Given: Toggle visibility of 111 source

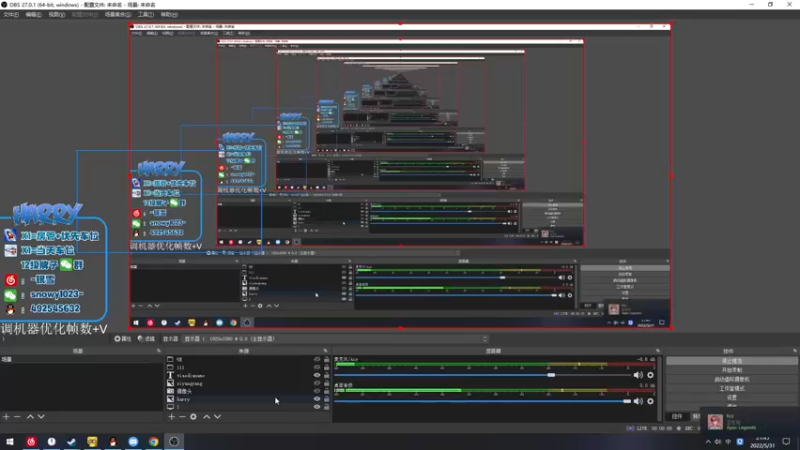Looking at the screenshot, I should click(317, 367).
